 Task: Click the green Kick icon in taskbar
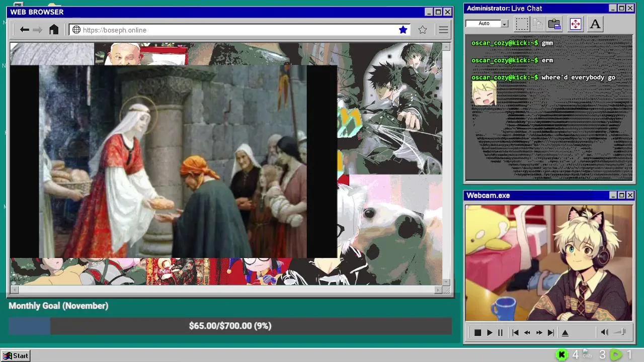click(x=562, y=355)
